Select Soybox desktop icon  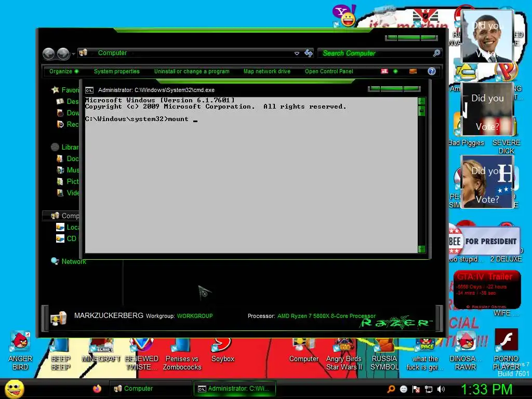(223, 351)
